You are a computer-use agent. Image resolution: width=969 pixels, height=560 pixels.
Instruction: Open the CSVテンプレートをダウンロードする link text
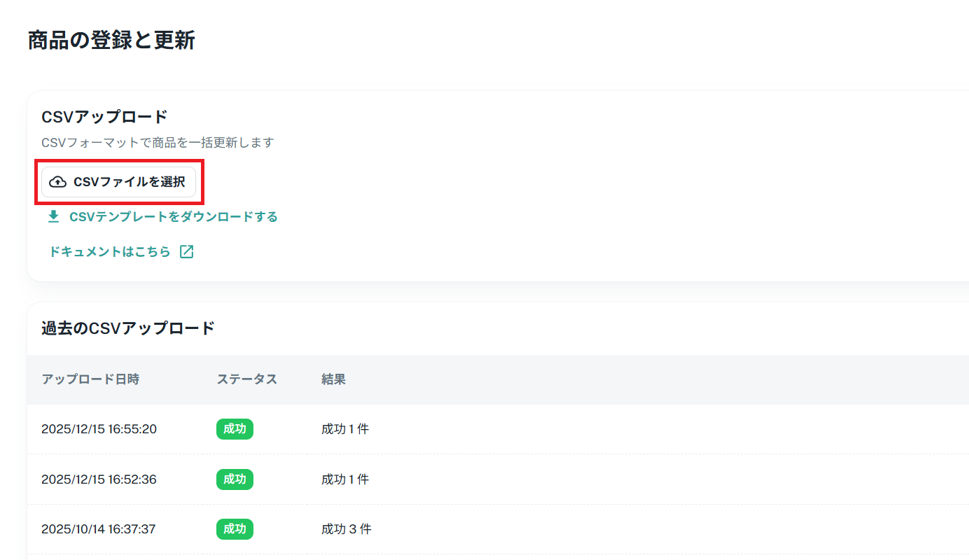tap(174, 217)
